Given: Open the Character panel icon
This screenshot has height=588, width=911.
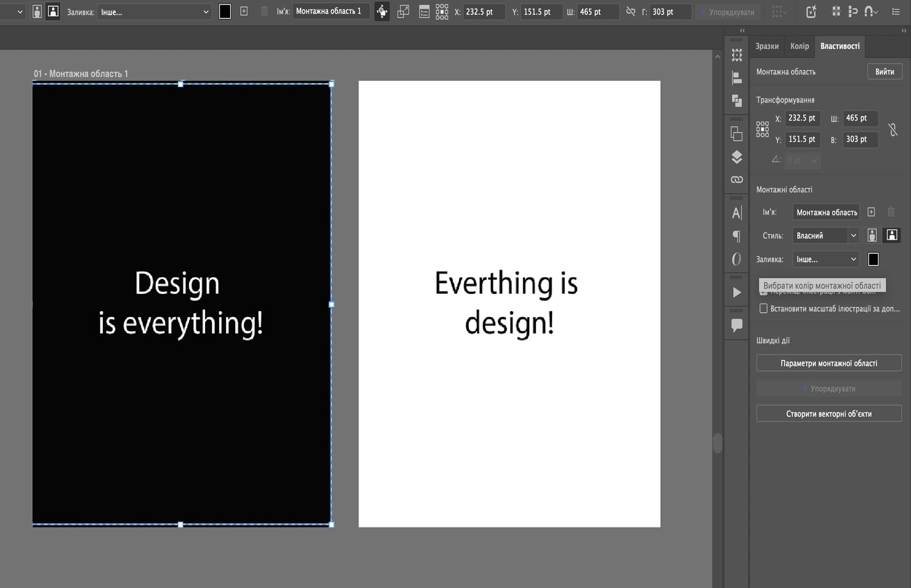Looking at the screenshot, I should coord(736,213).
